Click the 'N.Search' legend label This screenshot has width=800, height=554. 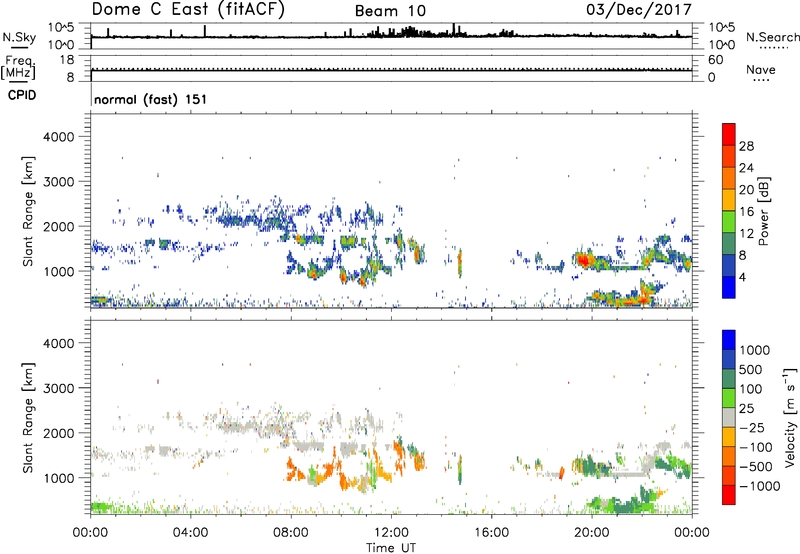pyautogui.click(x=772, y=37)
